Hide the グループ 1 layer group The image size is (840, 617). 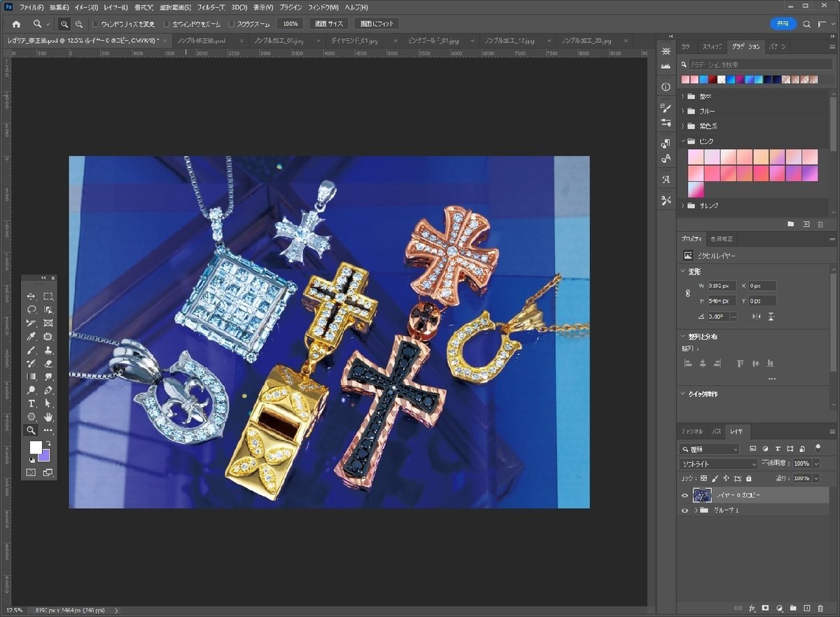685,511
